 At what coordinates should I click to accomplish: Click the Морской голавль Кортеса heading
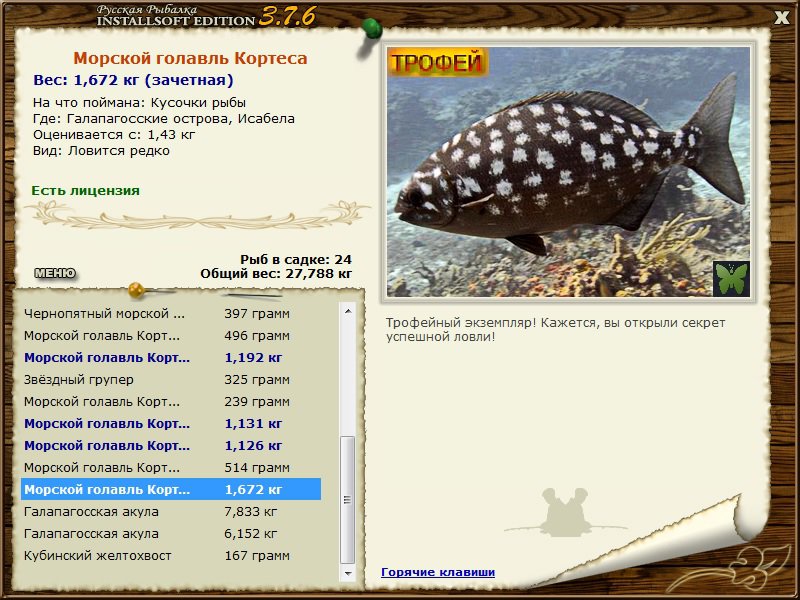[190, 58]
